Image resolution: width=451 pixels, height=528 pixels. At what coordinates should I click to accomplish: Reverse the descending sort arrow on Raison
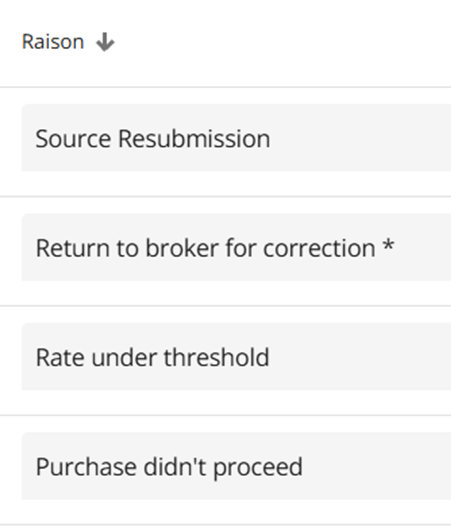[105, 42]
